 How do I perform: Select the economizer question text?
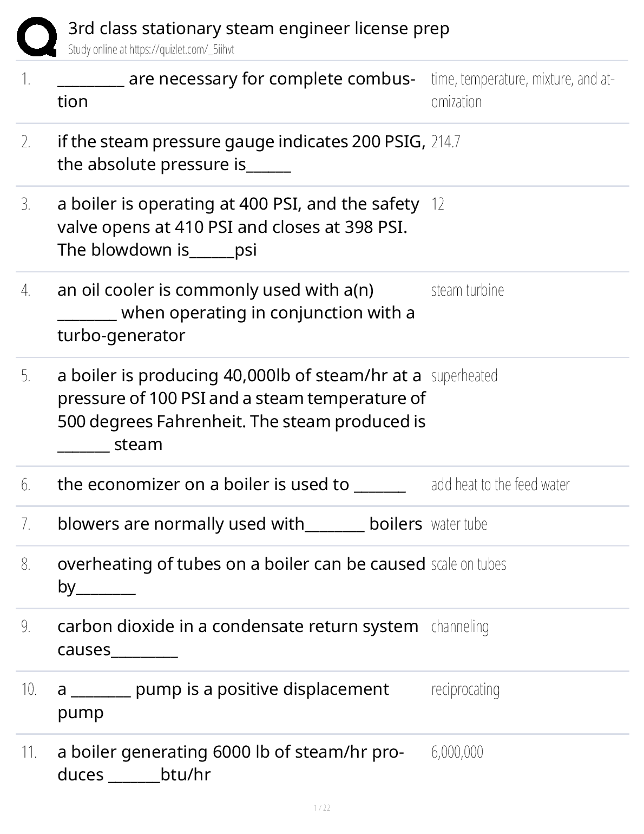pos(231,484)
